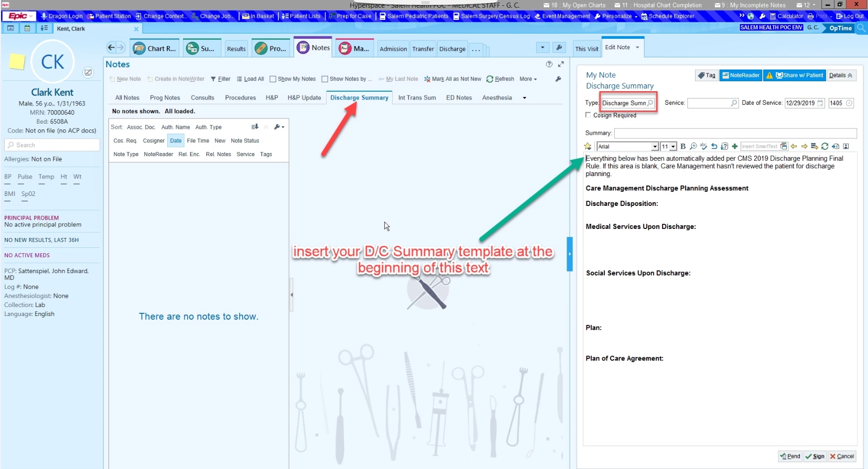Click the calendar icon for Date of Service
Image resolution: width=868 pixels, height=469 pixels.
[820, 103]
